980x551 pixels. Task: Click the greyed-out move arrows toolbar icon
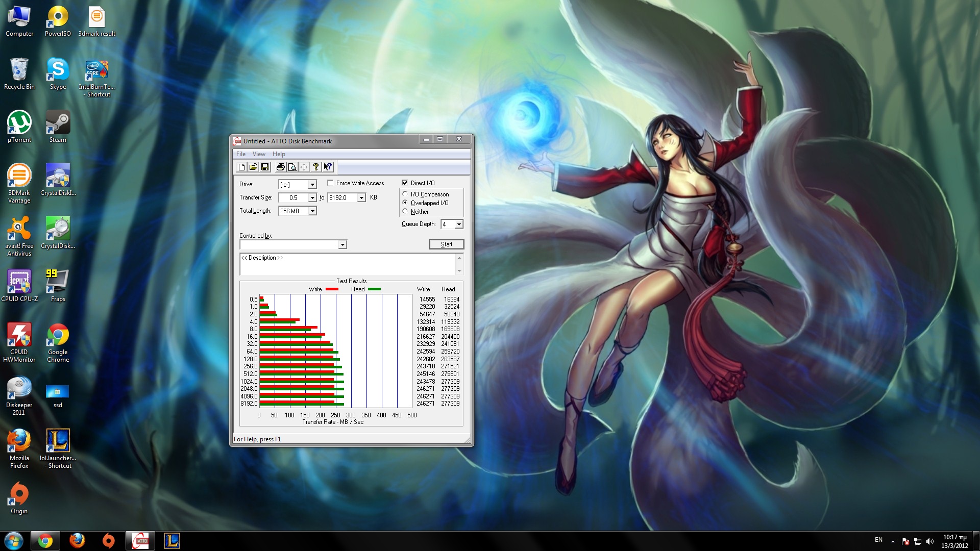click(x=304, y=167)
